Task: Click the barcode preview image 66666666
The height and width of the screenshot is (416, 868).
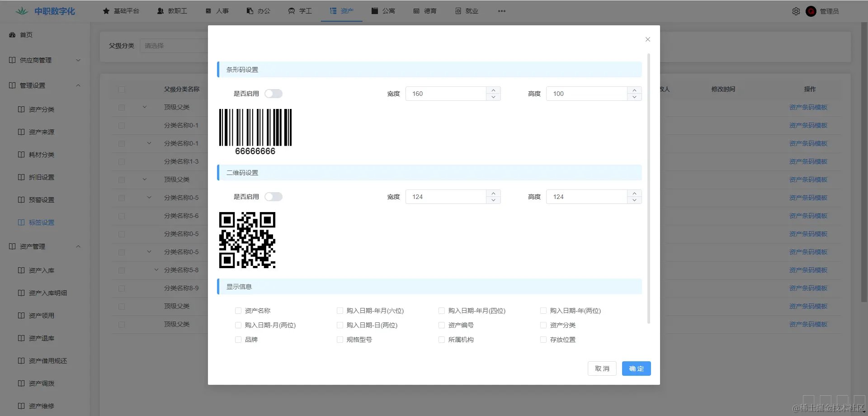Action: [255, 132]
